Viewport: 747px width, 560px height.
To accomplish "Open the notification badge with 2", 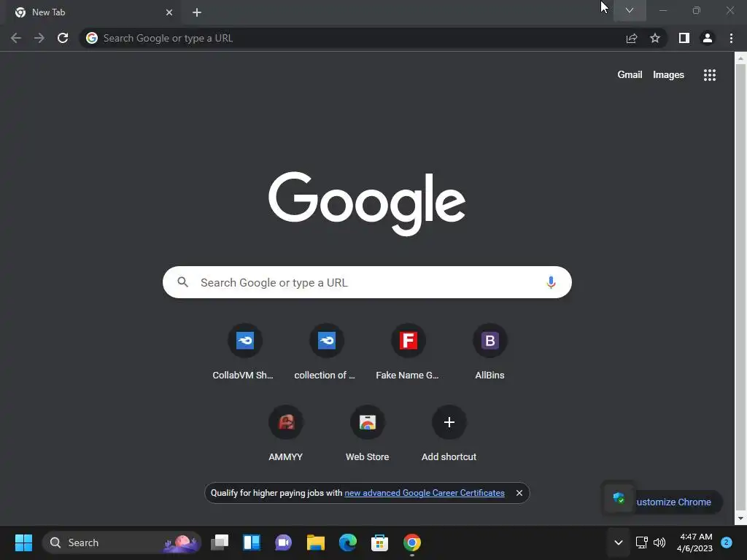I will point(727,542).
